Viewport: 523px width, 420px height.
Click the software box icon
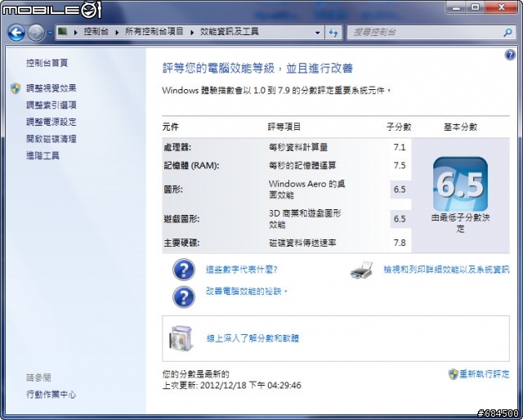[x=181, y=338]
